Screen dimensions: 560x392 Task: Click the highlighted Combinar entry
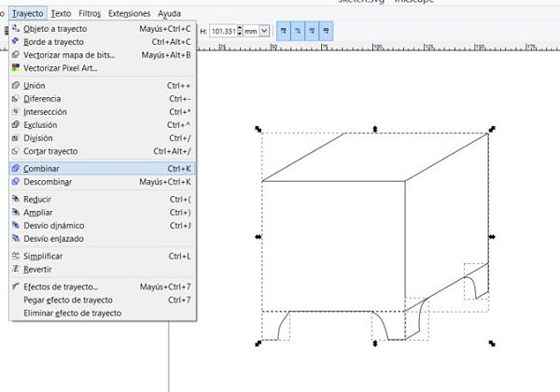pos(103,169)
